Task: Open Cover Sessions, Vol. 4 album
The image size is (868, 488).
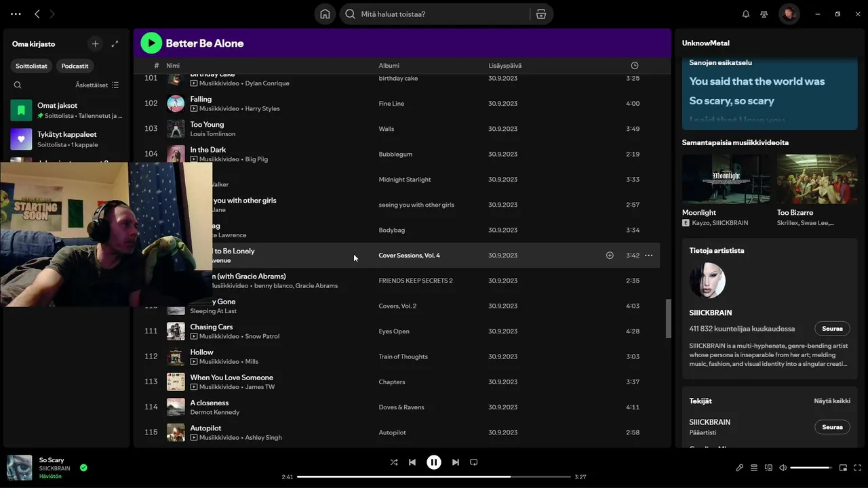Action: pyautogui.click(x=409, y=256)
